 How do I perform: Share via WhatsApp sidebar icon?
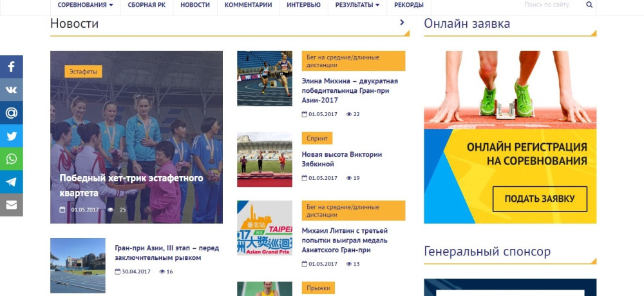click(x=11, y=159)
